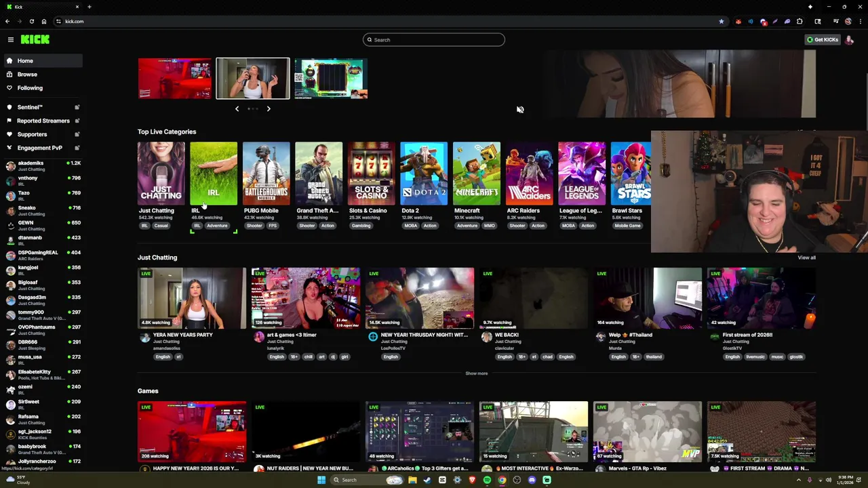Select the red featured stream thumbnail
The width and height of the screenshot is (868, 488).
[x=174, y=79]
